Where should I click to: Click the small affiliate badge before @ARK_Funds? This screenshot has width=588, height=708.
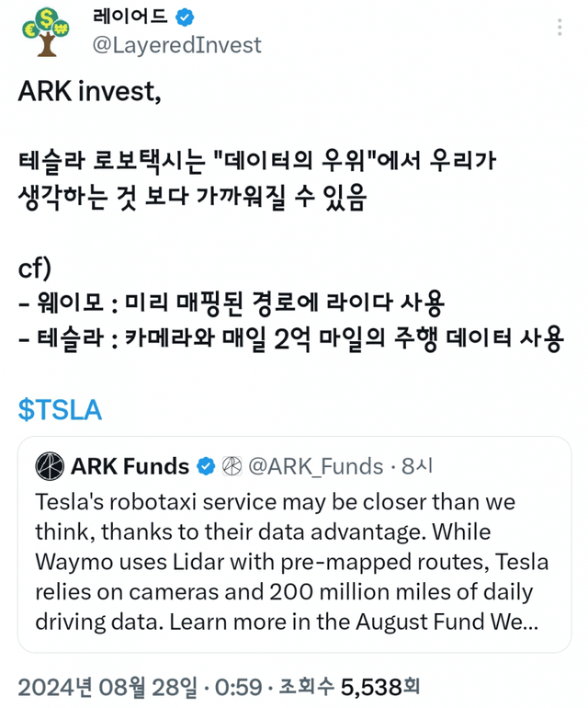[231, 467]
